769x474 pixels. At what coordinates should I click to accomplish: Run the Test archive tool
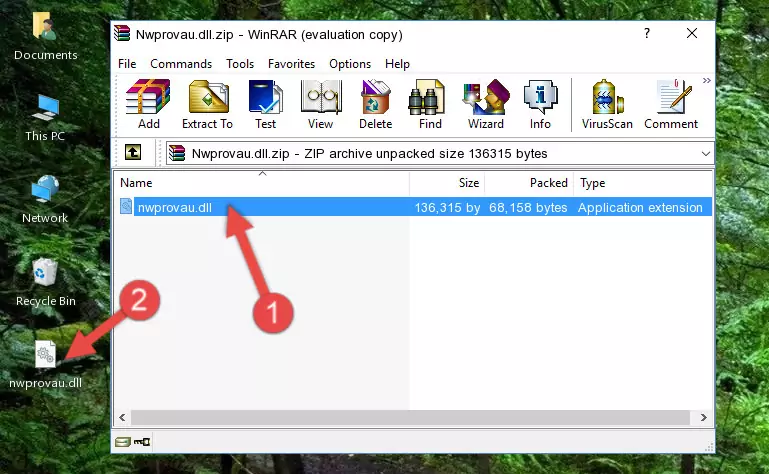[x=265, y=104]
